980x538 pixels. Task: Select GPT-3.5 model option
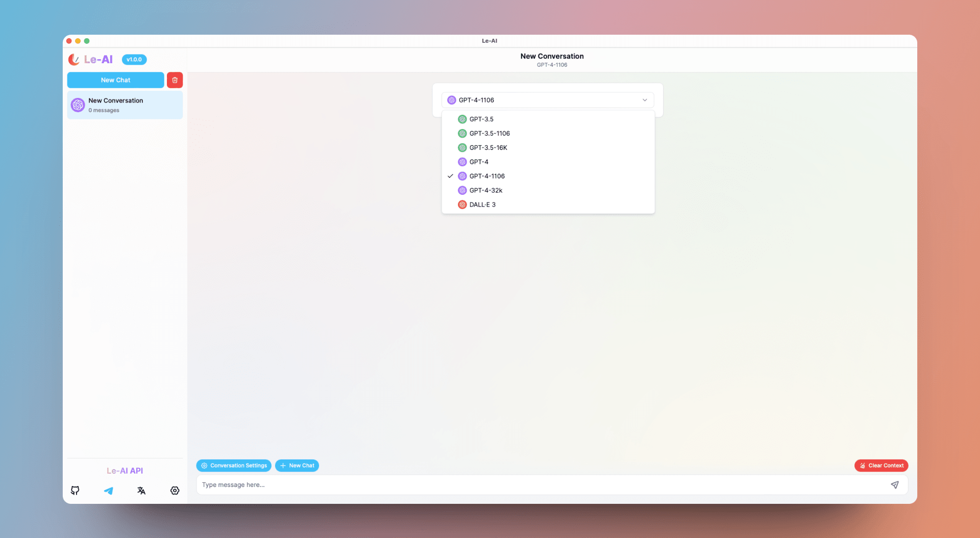click(548, 119)
